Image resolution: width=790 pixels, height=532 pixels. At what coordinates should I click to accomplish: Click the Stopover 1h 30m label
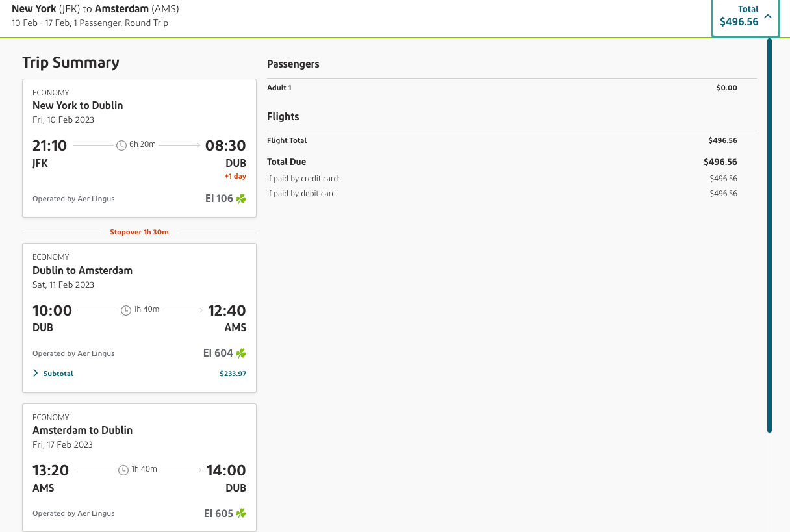click(139, 232)
